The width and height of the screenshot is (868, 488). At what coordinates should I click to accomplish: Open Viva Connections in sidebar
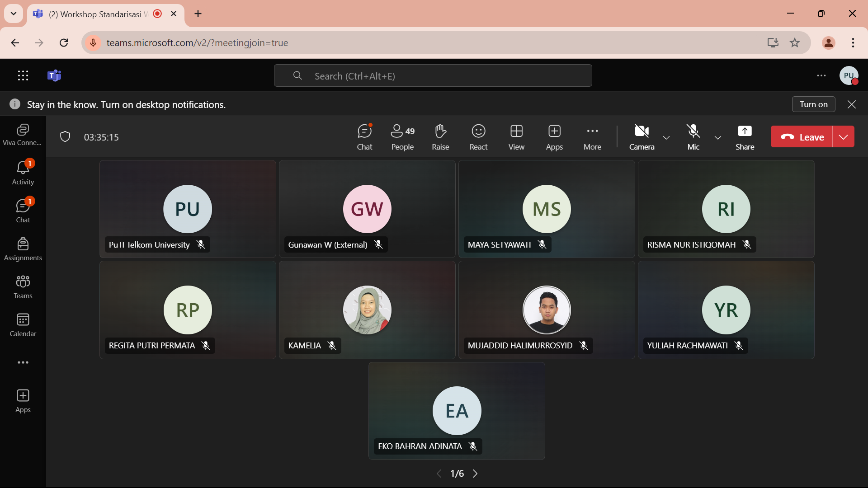coord(23,135)
